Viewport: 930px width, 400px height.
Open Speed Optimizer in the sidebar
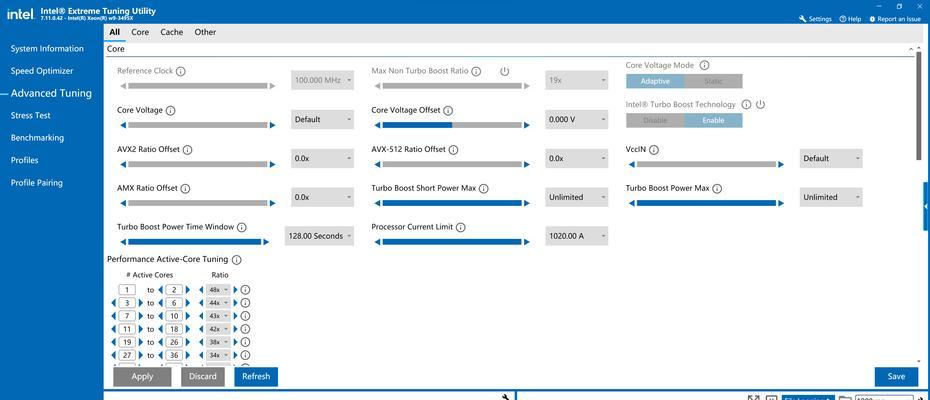(x=42, y=71)
